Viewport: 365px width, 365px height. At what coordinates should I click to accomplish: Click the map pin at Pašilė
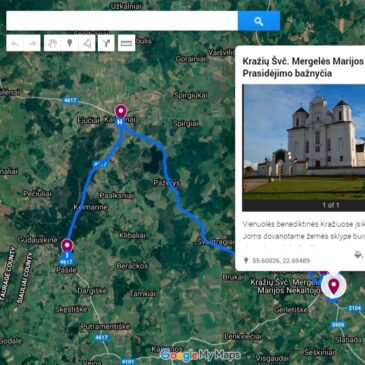[x=67, y=246]
